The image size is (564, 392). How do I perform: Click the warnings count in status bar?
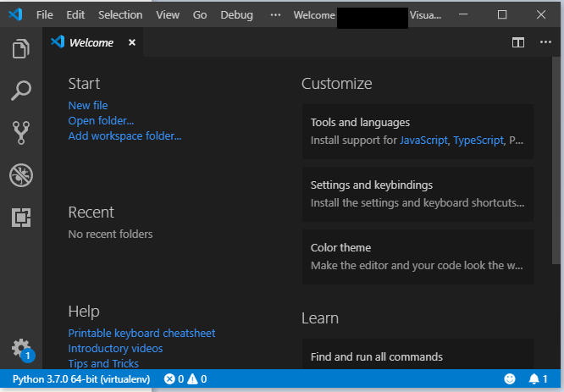pyautogui.click(x=196, y=379)
